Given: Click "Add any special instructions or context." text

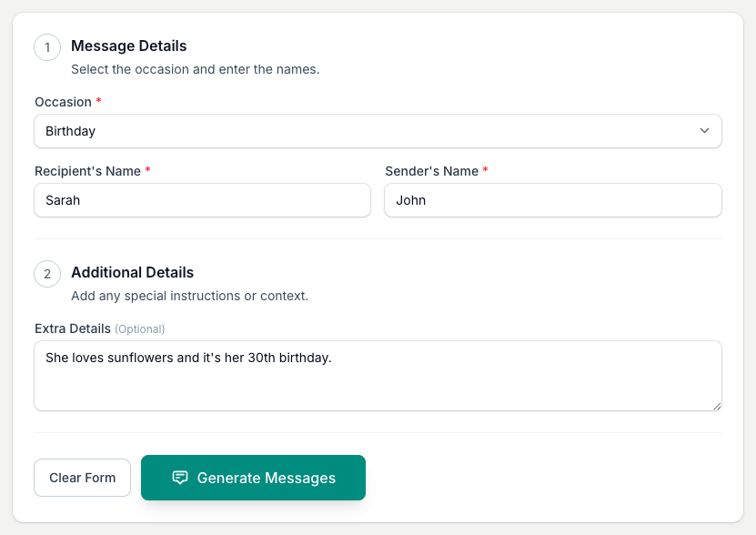Looking at the screenshot, I should 189,296.
